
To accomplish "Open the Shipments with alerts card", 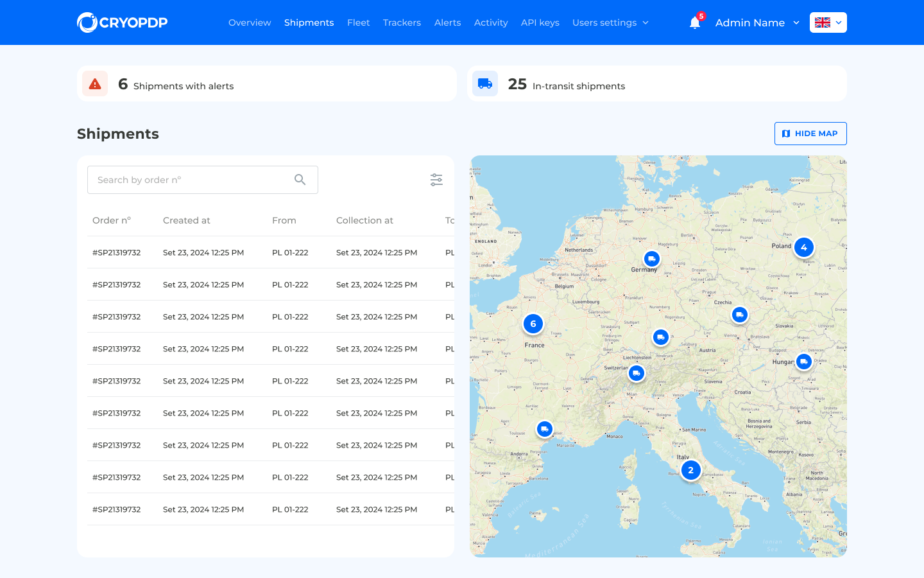I will pyautogui.click(x=267, y=83).
